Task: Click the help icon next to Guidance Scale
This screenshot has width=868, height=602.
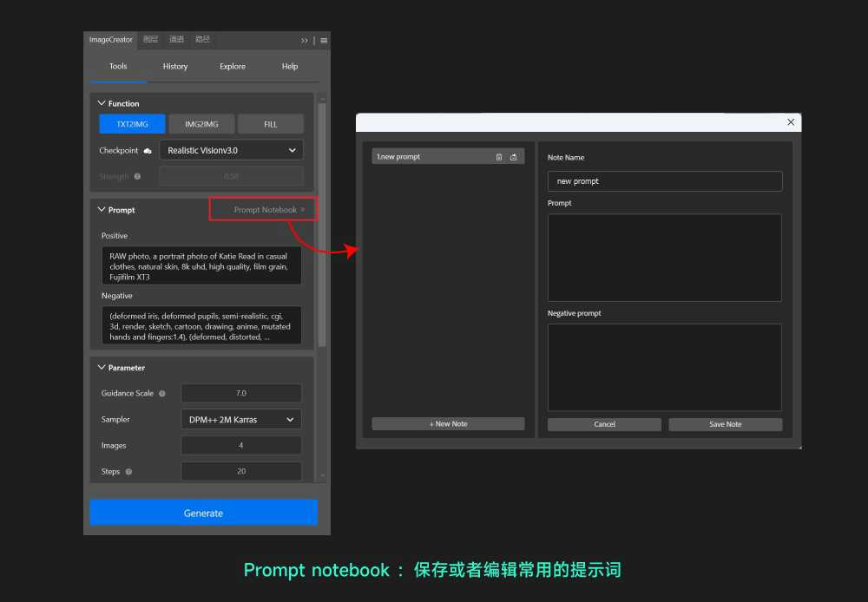Action: (x=162, y=394)
